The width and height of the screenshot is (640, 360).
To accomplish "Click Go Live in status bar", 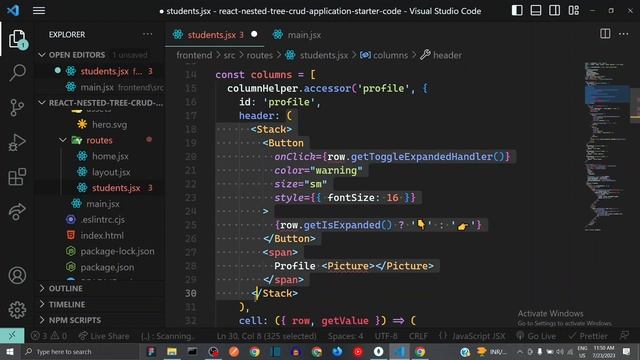I will point(536,336).
